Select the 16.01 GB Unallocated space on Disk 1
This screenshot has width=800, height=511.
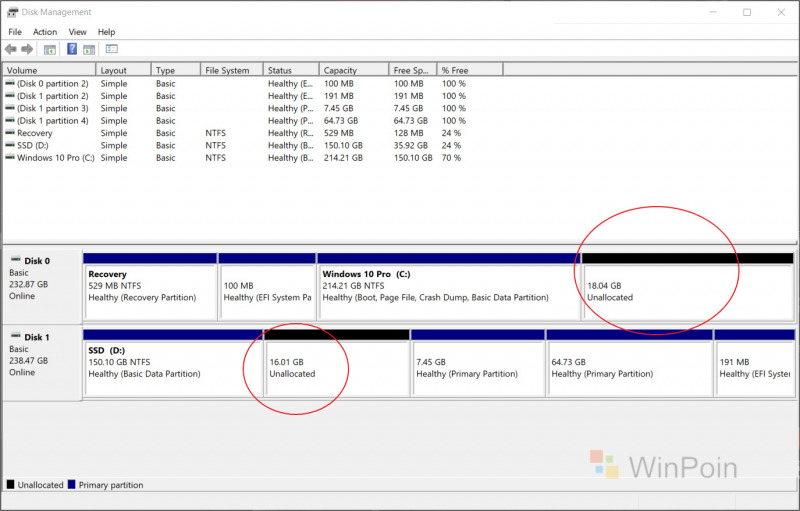pyautogui.click(x=337, y=363)
